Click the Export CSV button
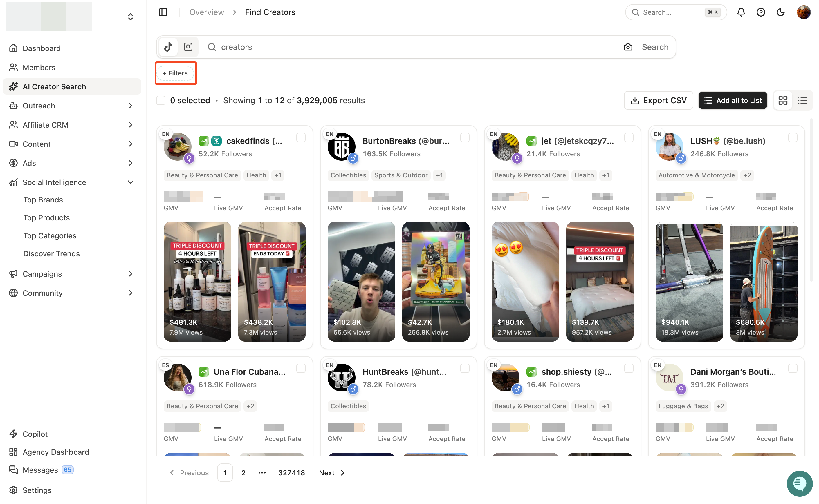The height and width of the screenshot is (504, 819). coord(658,100)
